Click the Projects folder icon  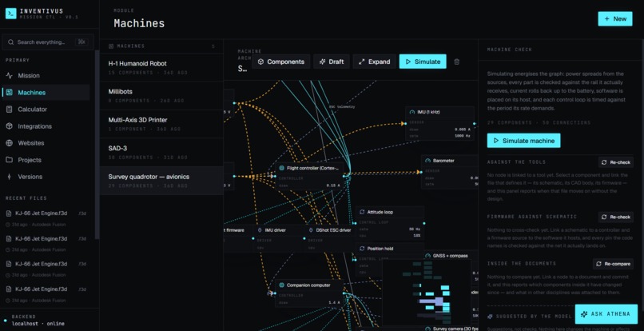(10, 160)
